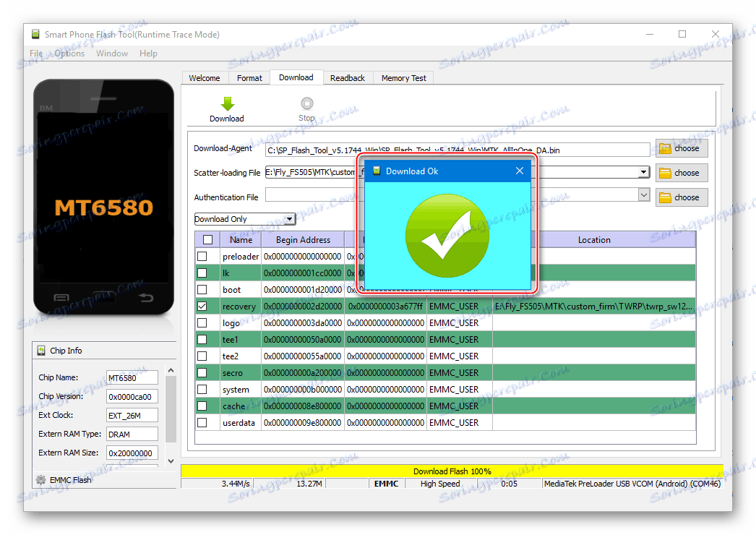Click the MT6580 phone image
Screen dimensions: 756x535
pos(103,198)
